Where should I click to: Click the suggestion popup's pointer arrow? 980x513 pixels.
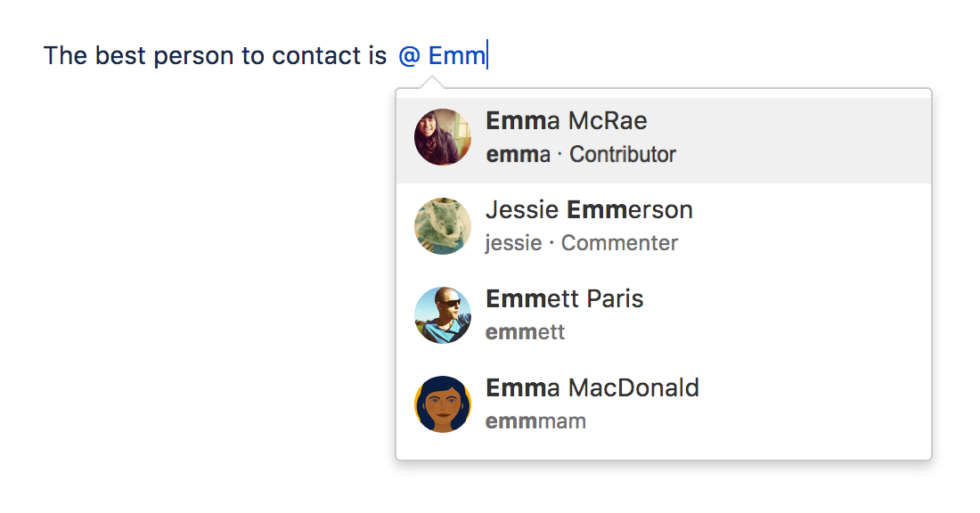click(433, 83)
